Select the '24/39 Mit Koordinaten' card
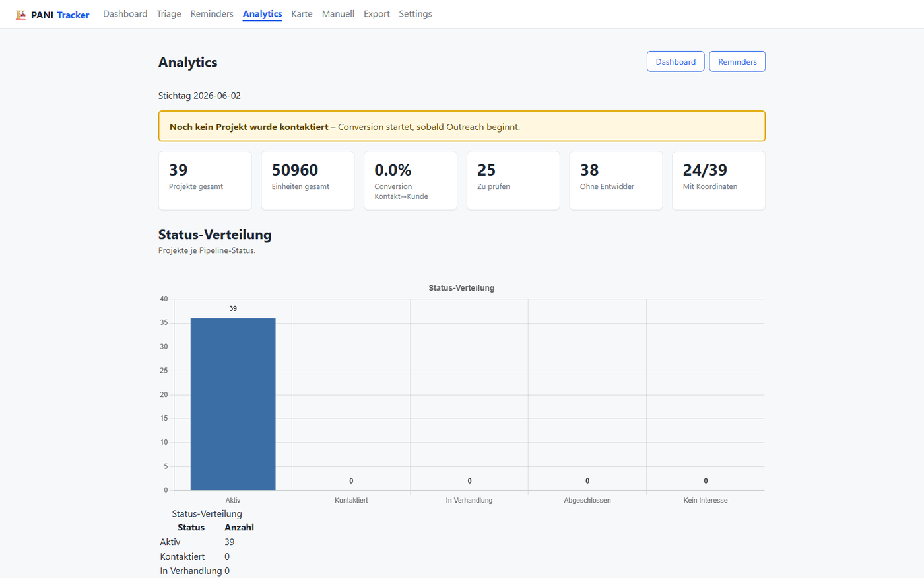 click(719, 180)
